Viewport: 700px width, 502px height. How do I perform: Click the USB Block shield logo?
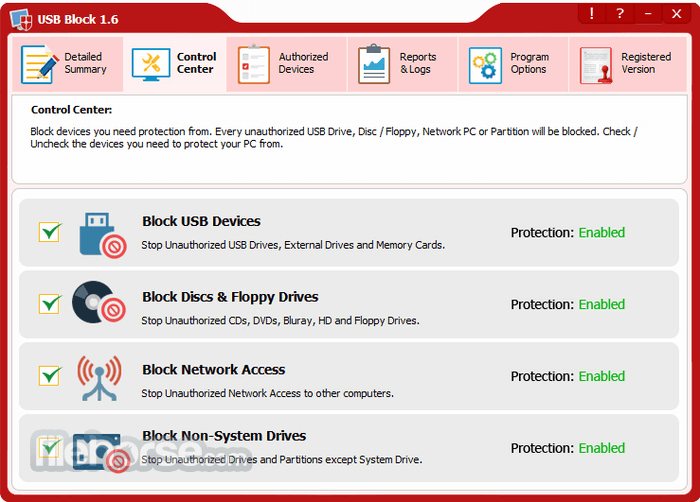click(x=21, y=20)
